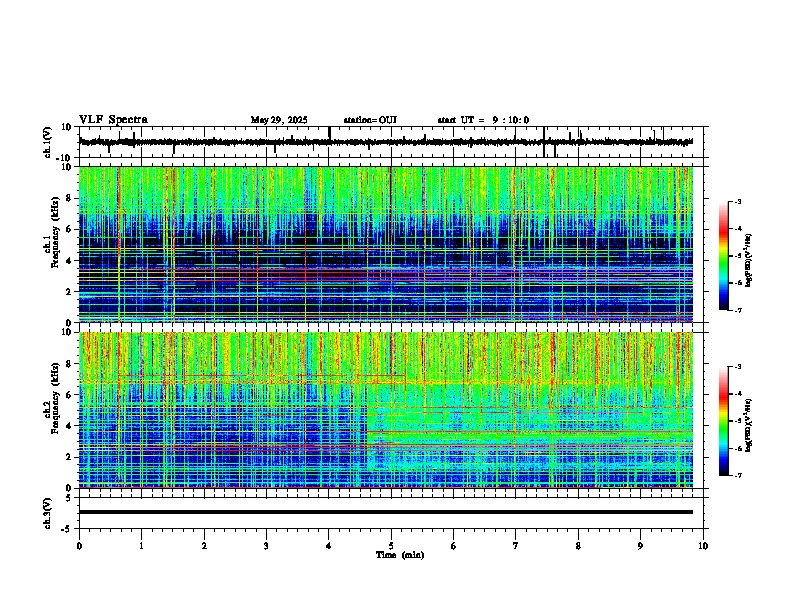Screen dimensions: 792x612
Task: Click the "-3" label atop the ch.1 colorbar
Action: (737, 201)
